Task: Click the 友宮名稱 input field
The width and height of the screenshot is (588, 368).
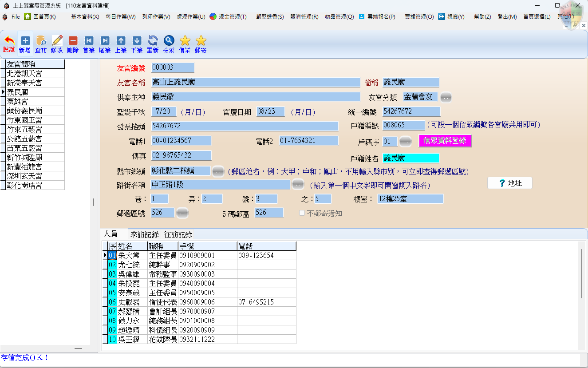Action: click(x=255, y=83)
